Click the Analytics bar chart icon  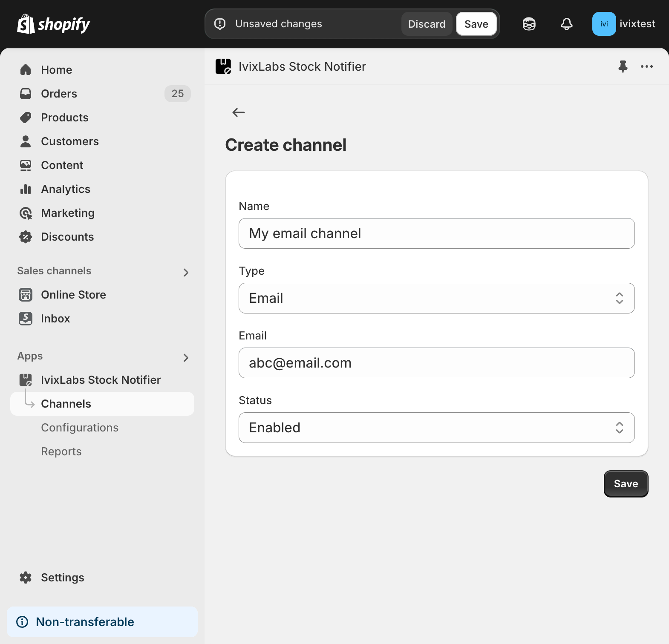(26, 189)
